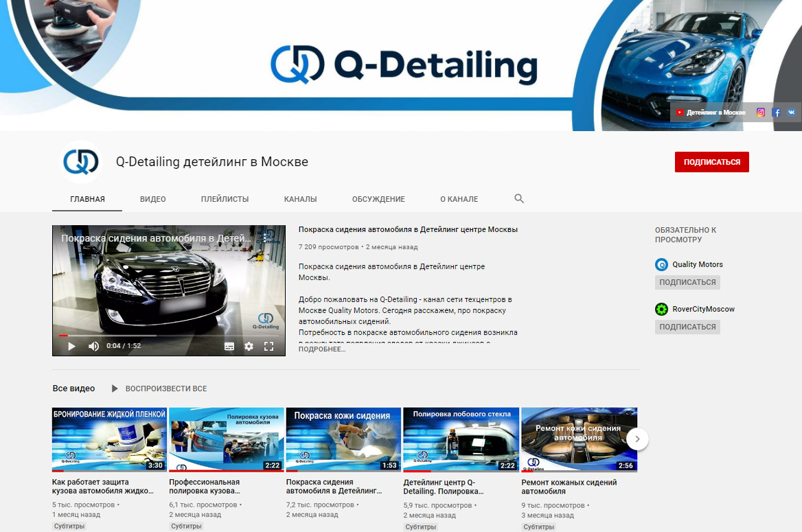The width and height of the screenshot is (802, 532).
Task: Open Facebook link in banner
Action: 777,113
